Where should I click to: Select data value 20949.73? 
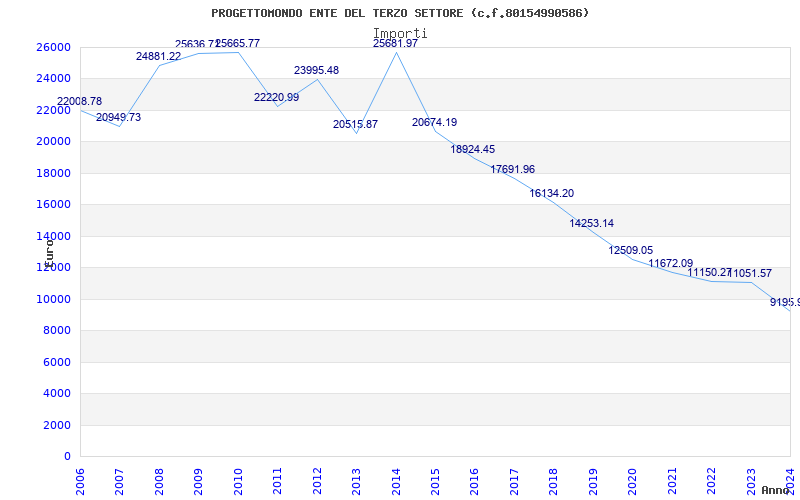(118, 117)
